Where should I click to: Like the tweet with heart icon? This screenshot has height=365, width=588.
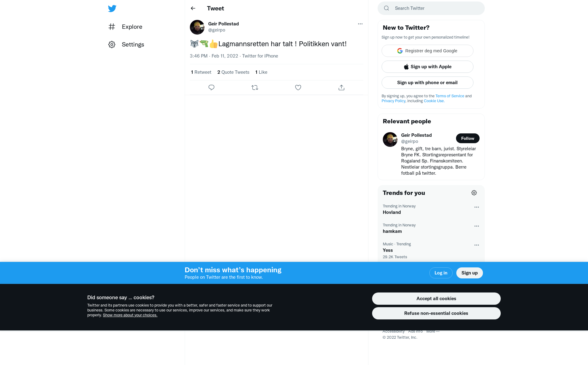point(298,88)
